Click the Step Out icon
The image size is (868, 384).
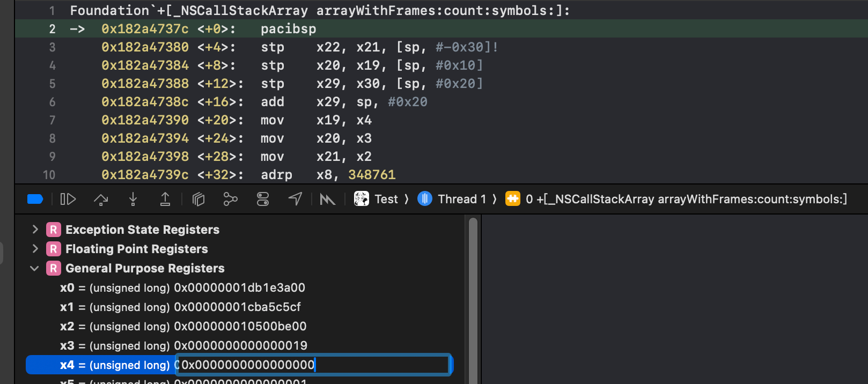click(165, 200)
